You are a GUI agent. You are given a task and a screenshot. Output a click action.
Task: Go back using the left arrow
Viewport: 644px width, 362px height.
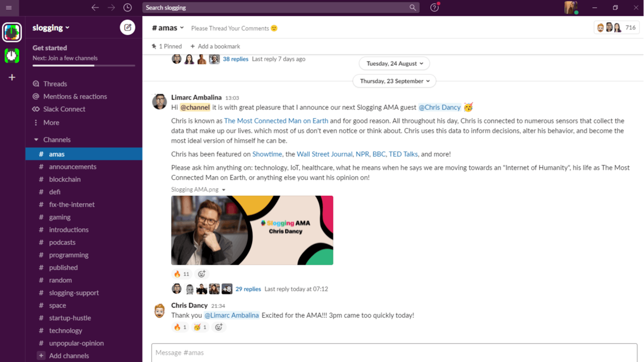pyautogui.click(x=95, y=7)
